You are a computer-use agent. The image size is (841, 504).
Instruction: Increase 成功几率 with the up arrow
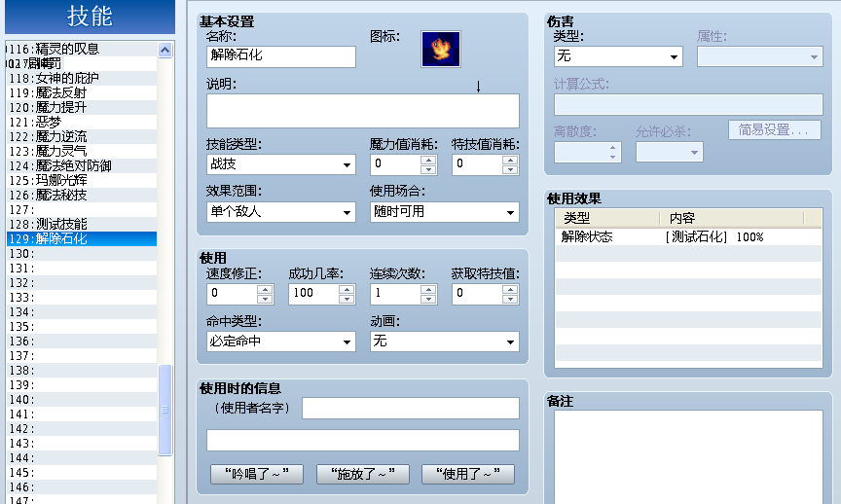point(347,289)
